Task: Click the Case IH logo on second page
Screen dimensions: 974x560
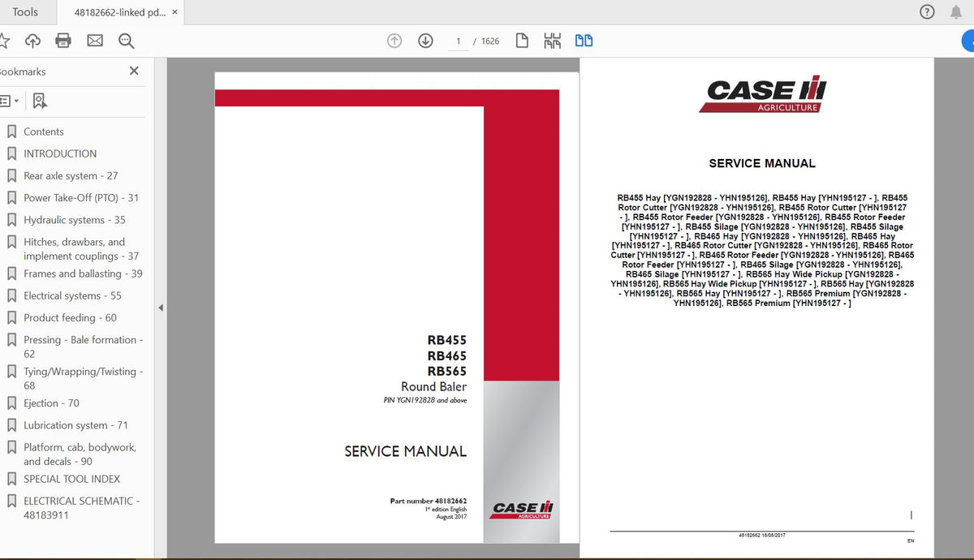Action: (x=762, y=96)
